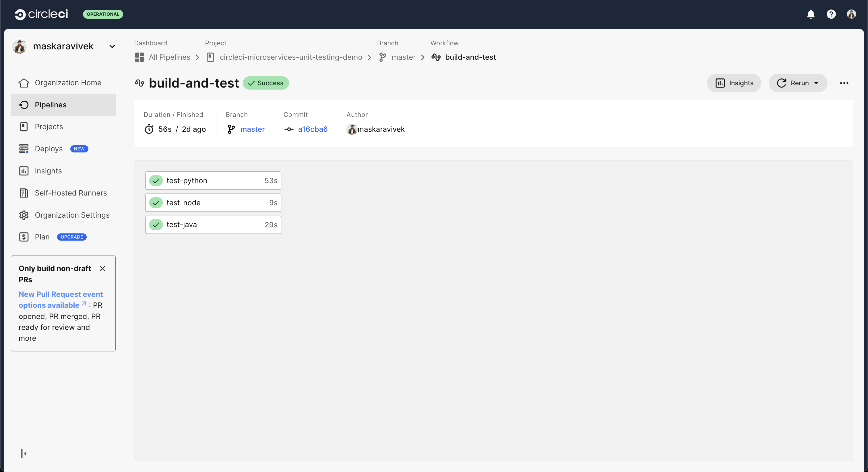
Task: Click the green Success status badge
Action: coord(266,83)
